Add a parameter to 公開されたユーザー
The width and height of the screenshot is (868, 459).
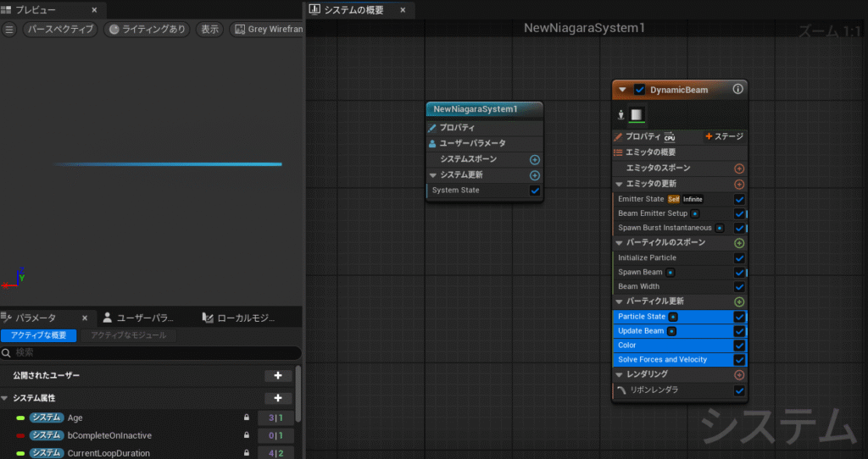[x=278, y=375]
